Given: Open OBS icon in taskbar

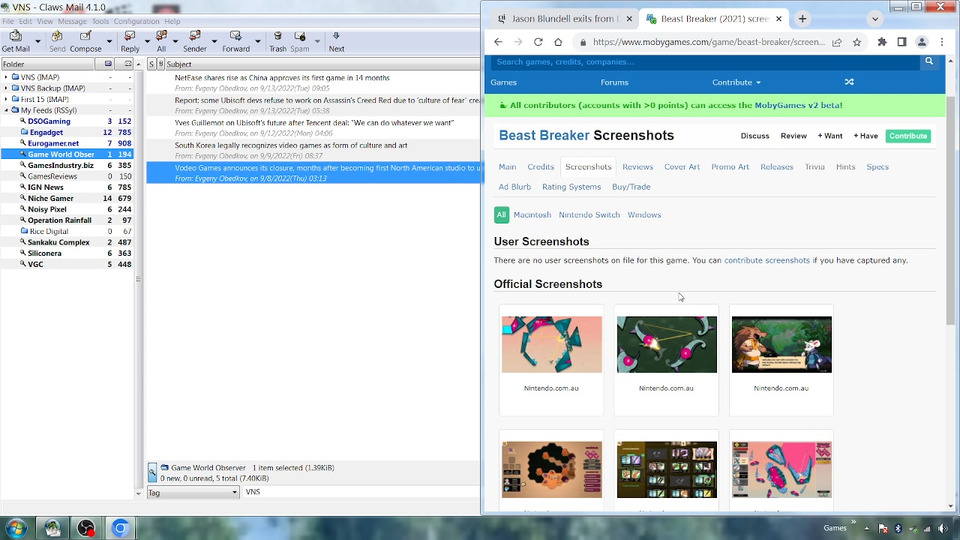Looking at the screenshot, I should pos(86,528).
